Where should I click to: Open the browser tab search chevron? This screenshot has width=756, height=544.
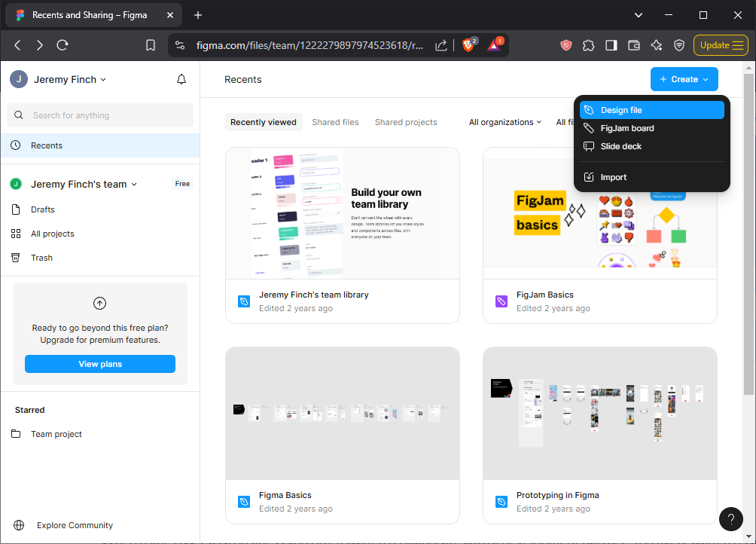pos(638,15)
